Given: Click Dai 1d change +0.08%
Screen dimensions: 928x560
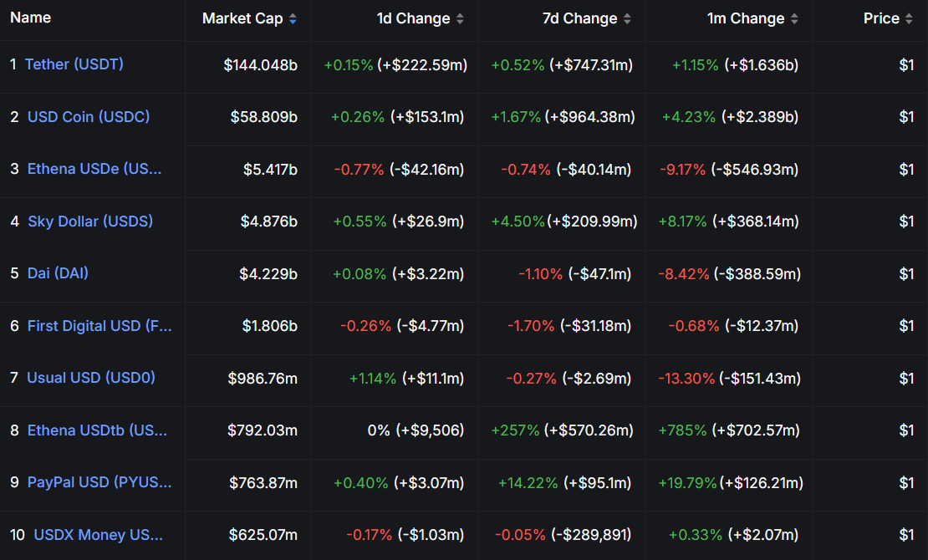Looking at the screenshot, I should [x=359, y=274].
